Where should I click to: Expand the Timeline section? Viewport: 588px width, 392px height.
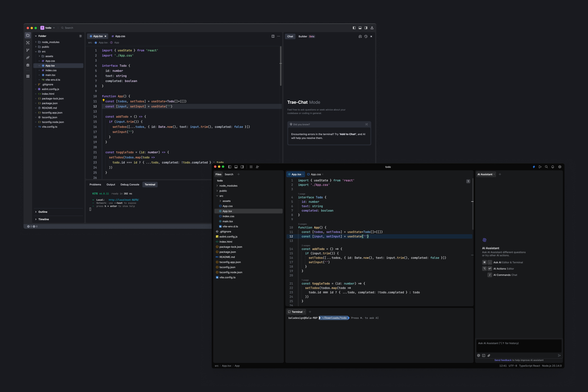click(x=44, y=219)
